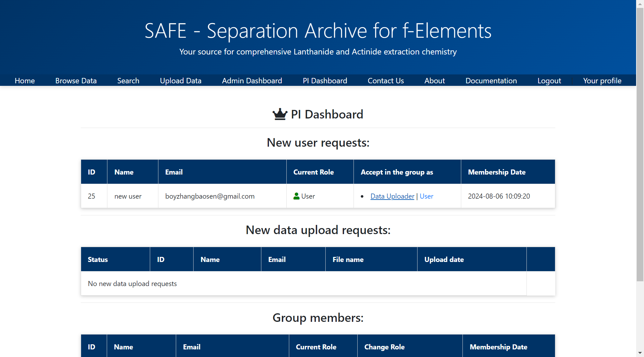Screen dimensions: 644x357
Task: Click ID cell 25
Action: (x=94, y=196)
